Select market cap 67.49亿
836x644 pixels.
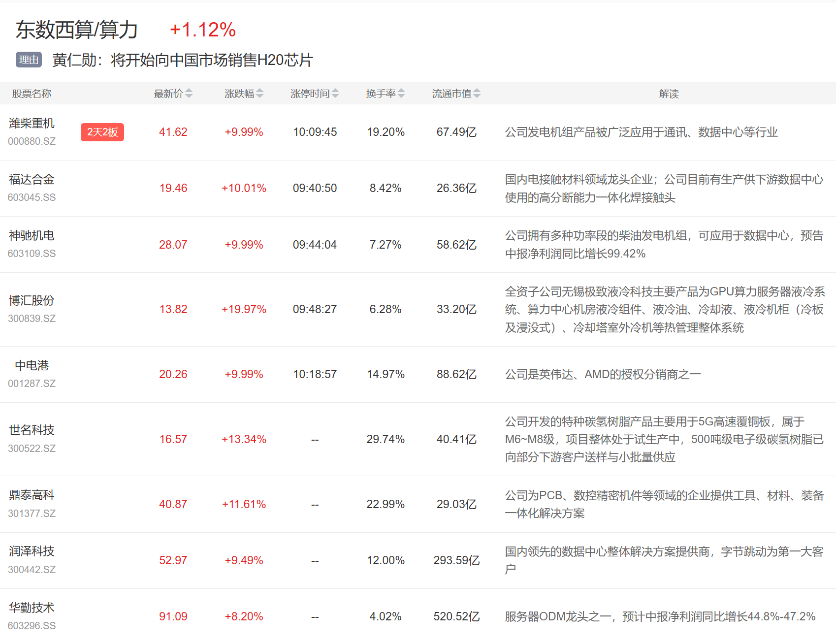pyautogui.click(x=456, y=132)
